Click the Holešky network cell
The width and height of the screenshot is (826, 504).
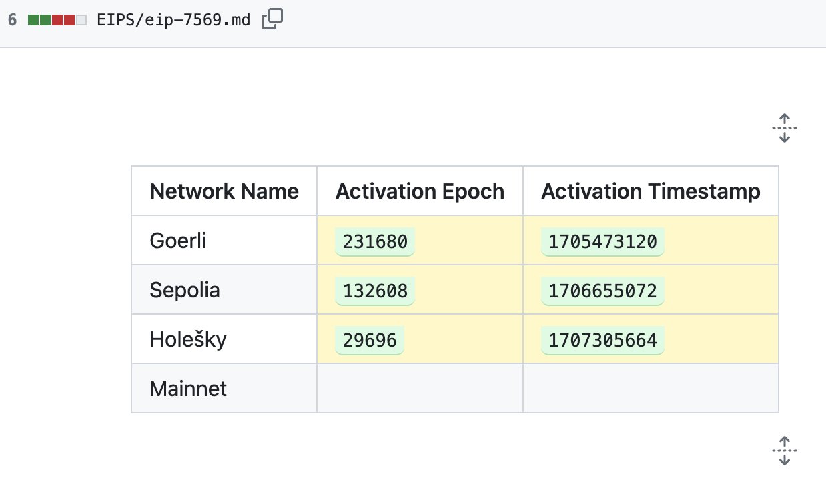(224, 339)
